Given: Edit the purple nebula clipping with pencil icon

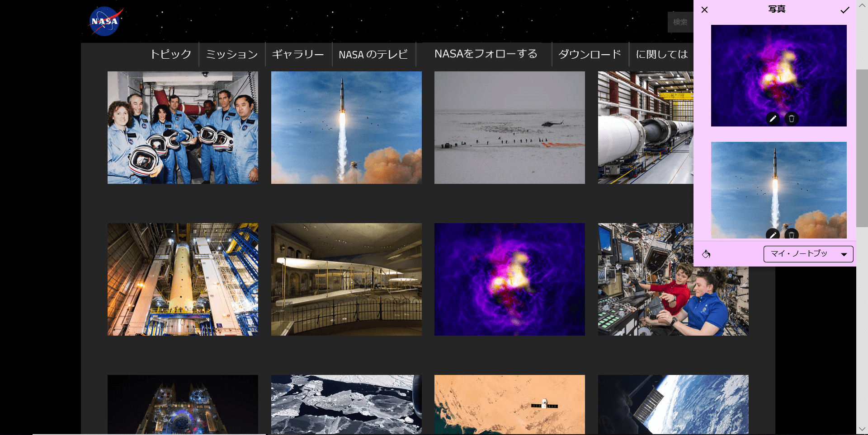Looking at the screenshot, I should [x=773, y=119].
